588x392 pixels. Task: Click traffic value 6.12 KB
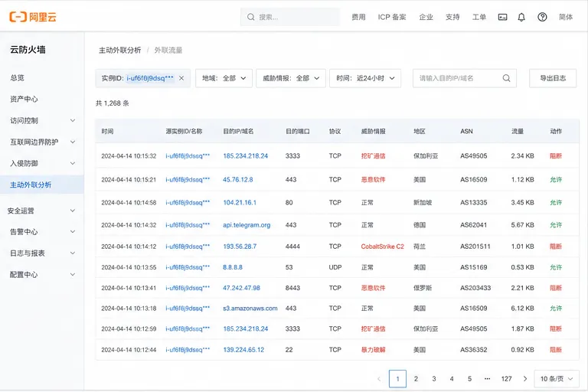pyautogui.click(x=522, y=309)
